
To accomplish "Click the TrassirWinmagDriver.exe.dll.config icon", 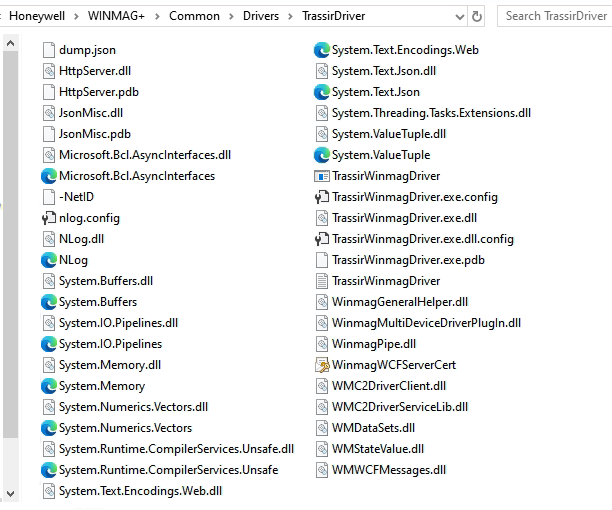I will (322, 239).
